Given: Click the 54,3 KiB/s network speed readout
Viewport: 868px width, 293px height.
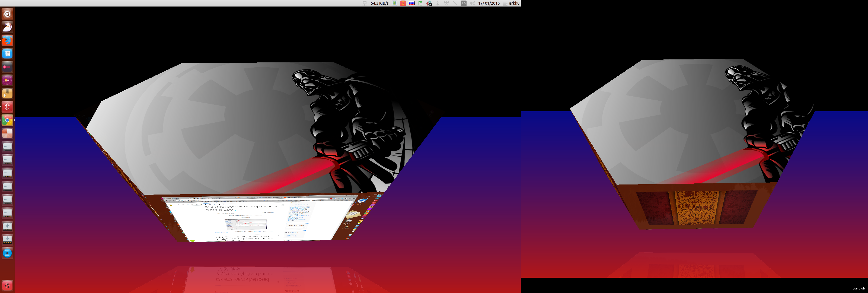Looking at the screenshot, I should click(x=380, y=3).
